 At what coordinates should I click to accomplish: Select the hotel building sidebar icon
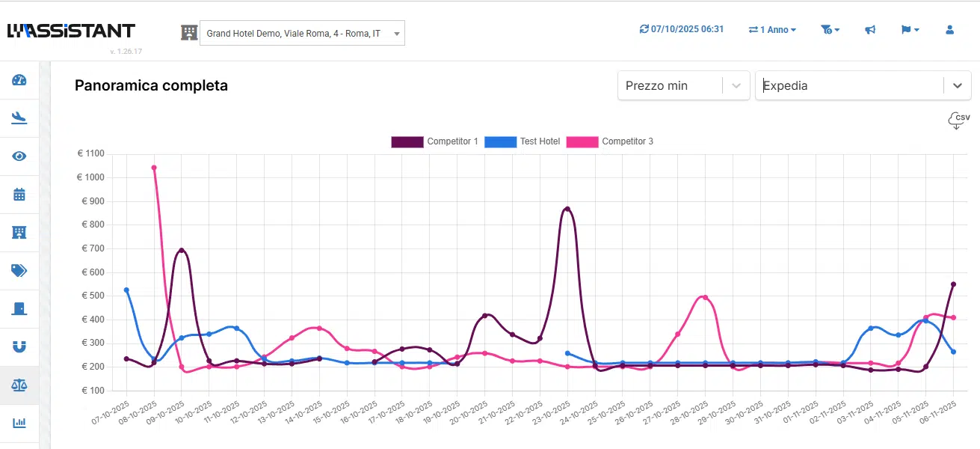point(19,232)
